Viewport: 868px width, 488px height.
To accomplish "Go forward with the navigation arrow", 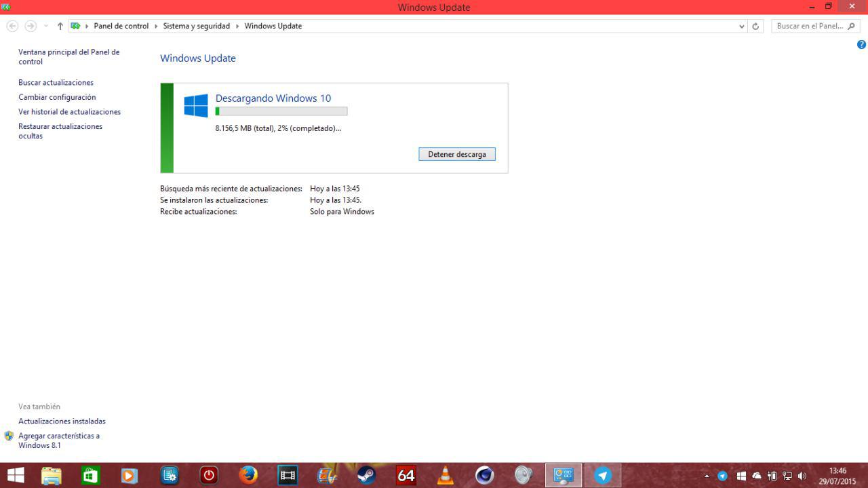I will tap(31, 26).
